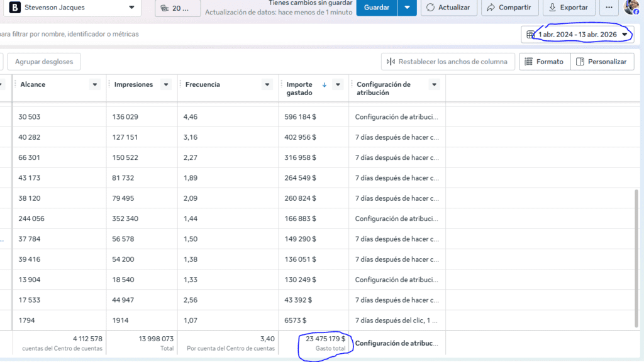Viewport: 644px width, 362px height.
Task: Click the 3,40 total frequency value
Action: [x=267, y=339]
